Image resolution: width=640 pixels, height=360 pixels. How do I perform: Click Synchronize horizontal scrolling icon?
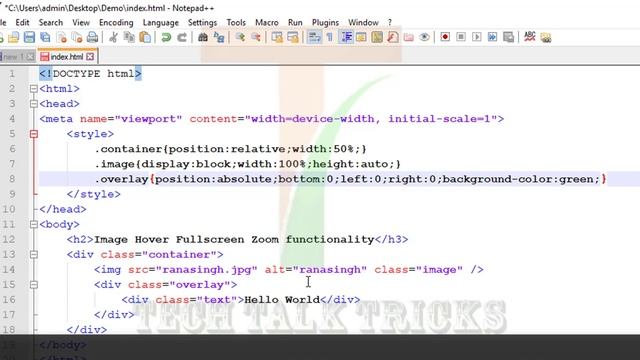pos(293,38)
